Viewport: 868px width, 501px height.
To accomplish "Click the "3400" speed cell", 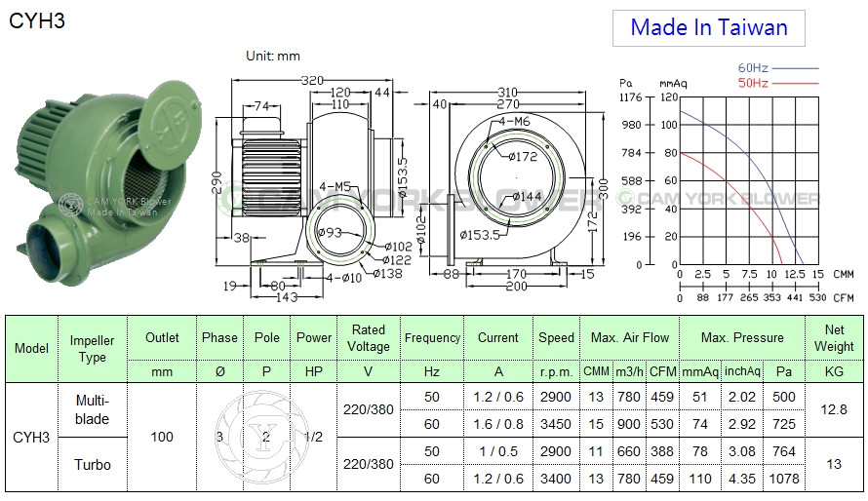I will tap(556, 479).
